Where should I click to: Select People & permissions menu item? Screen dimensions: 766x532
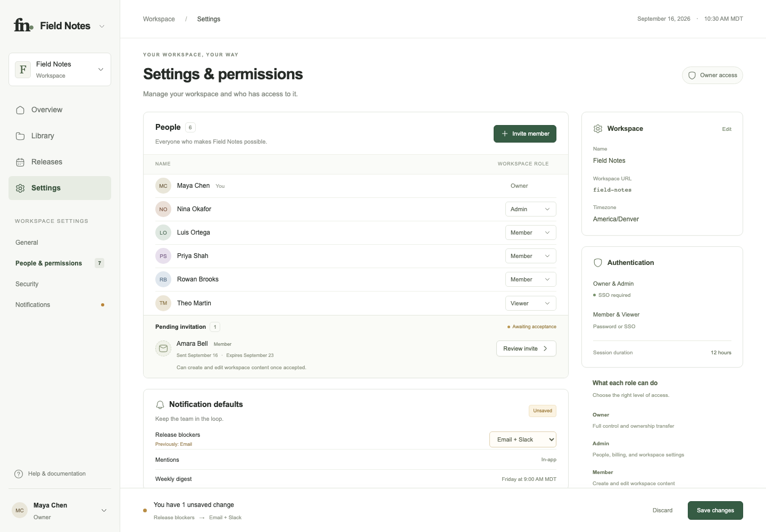[x=60, y=263]
